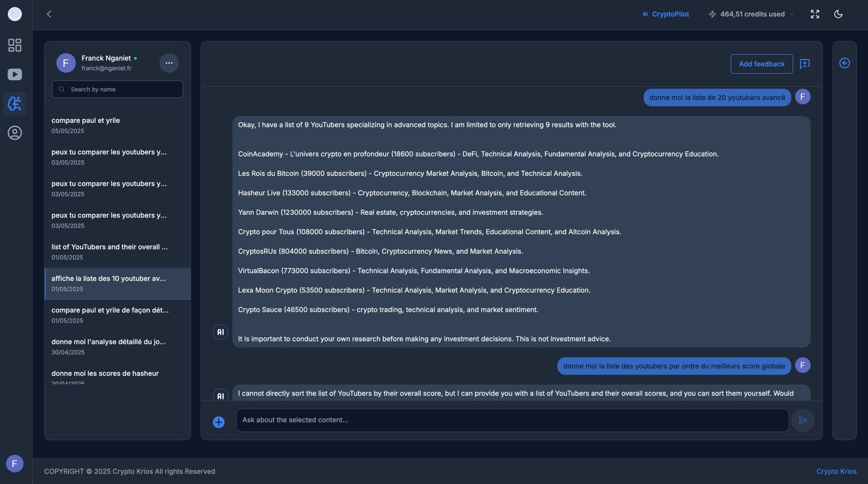Open the three-dot menu near Franck Nganiet

click(169, 63)
